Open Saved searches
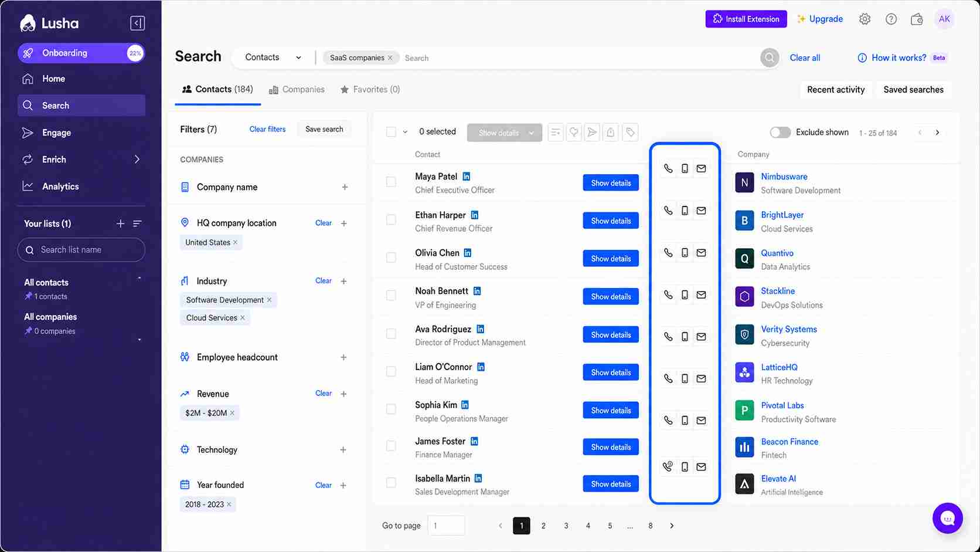This screenshot has height=552, width=980. click(x=913, y=90)
